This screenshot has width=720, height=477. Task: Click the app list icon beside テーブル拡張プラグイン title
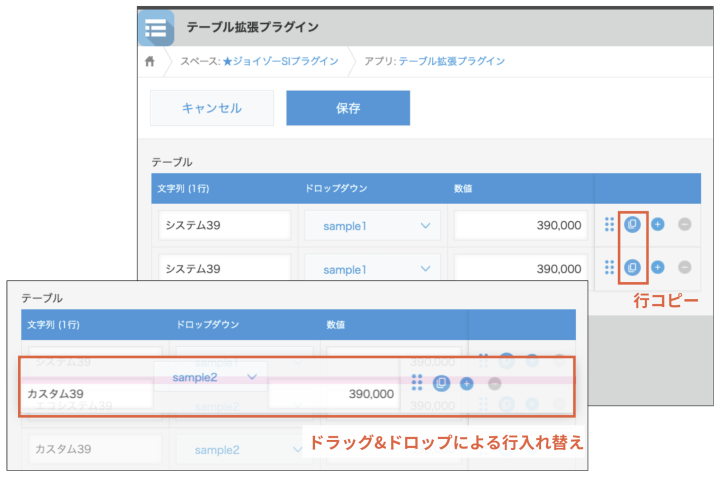(x=155, y=28)
